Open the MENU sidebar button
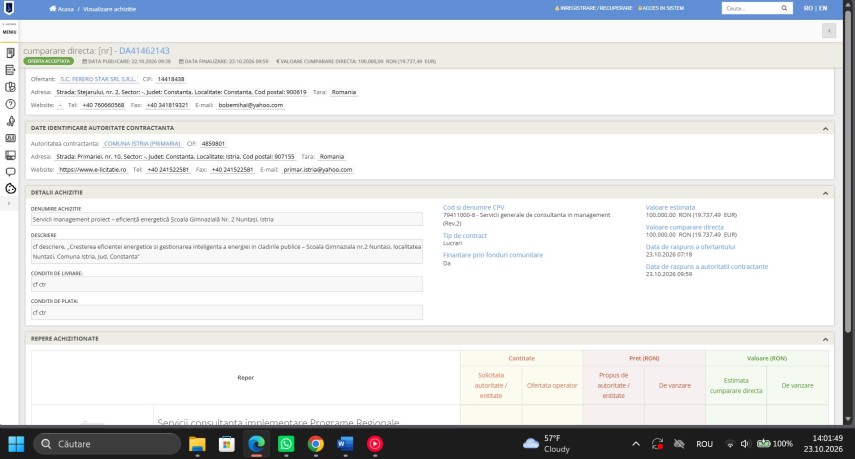The height and width of the screenshot is (459, 855). click(9, 32)
